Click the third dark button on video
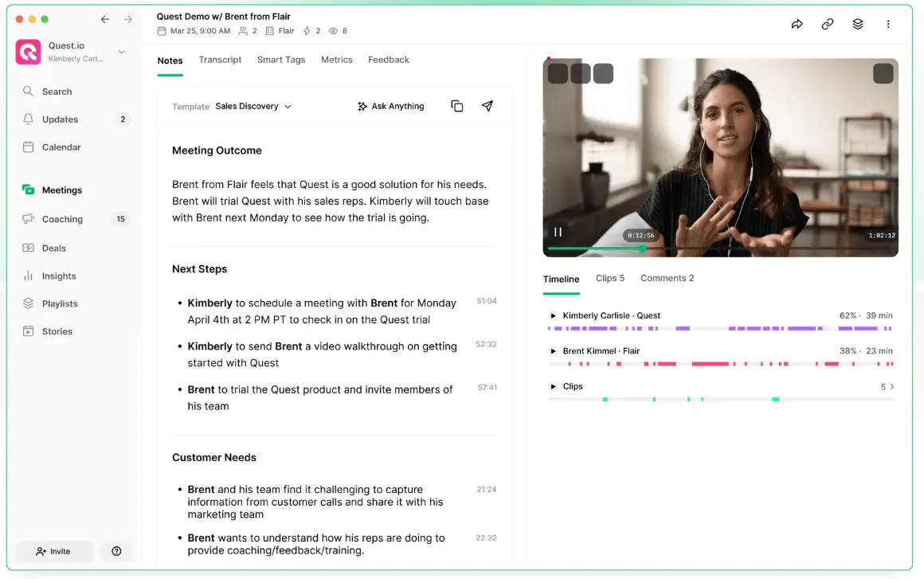Screen dimensions: 924x579 (603, 73)
